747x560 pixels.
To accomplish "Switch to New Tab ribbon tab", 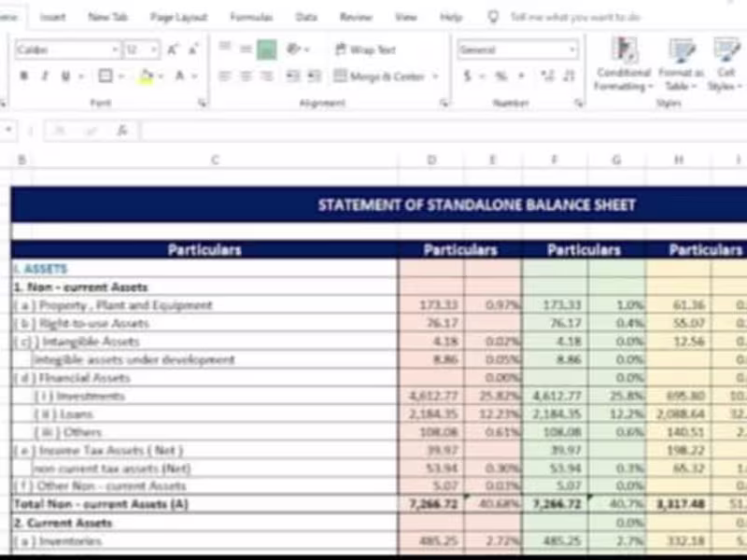I will coord(107,17).
